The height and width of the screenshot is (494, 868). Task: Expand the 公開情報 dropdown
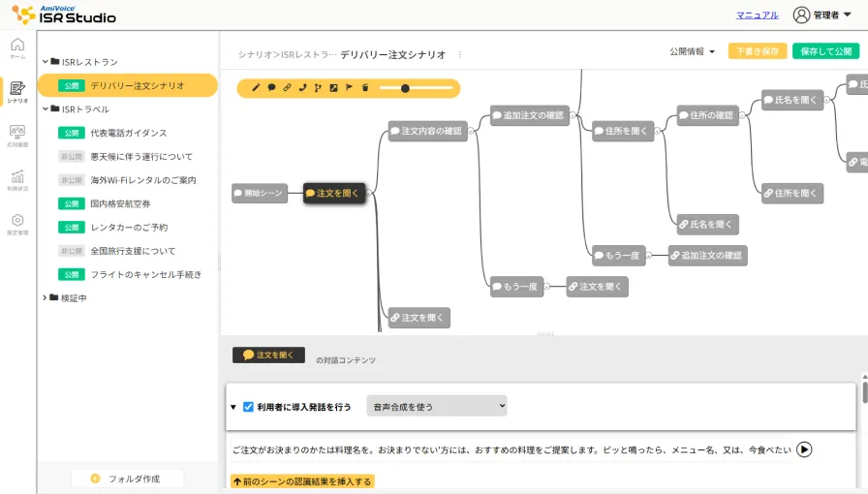[x=692, y=51]
